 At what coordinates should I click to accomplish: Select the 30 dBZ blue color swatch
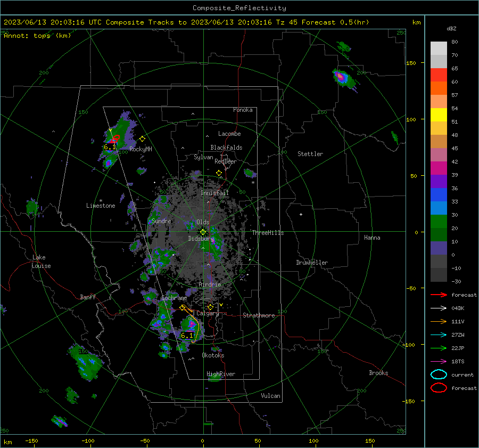pyautogui.click(x=439, y=208)
